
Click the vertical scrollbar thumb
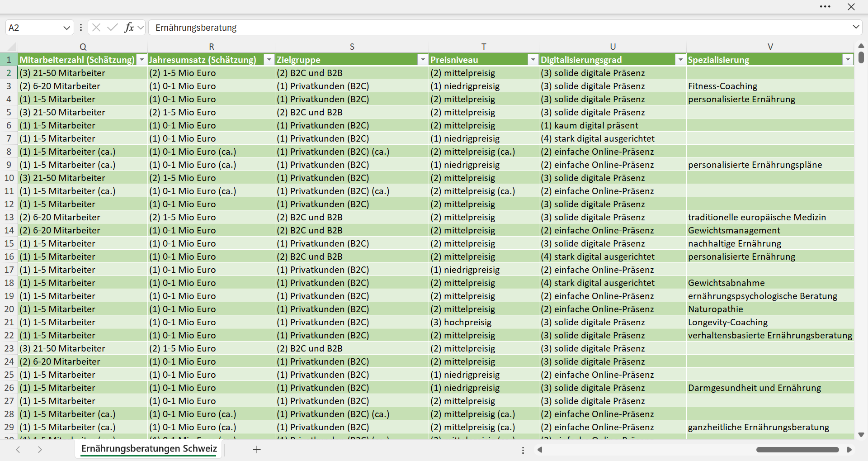coord(861,57)
